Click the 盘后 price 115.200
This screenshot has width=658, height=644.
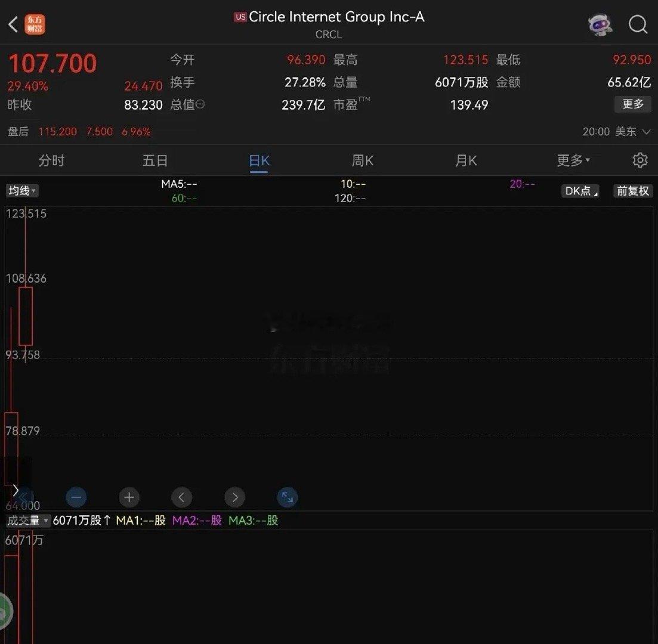point(57,132)
